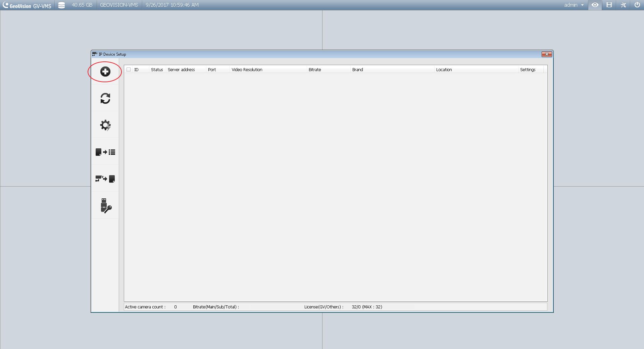The height and width of the screenshot is (349, 644).
Task: Click the Location column header
Action: coord(444,69)
